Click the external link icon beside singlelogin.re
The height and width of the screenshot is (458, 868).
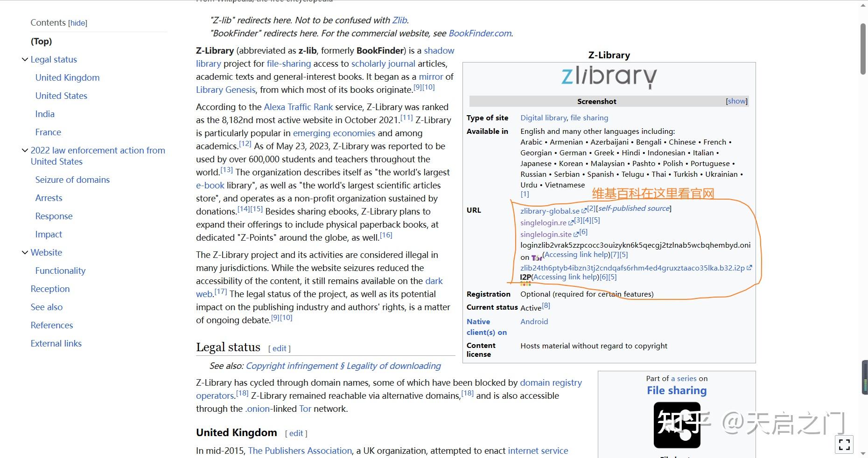[x=571, y=223]
